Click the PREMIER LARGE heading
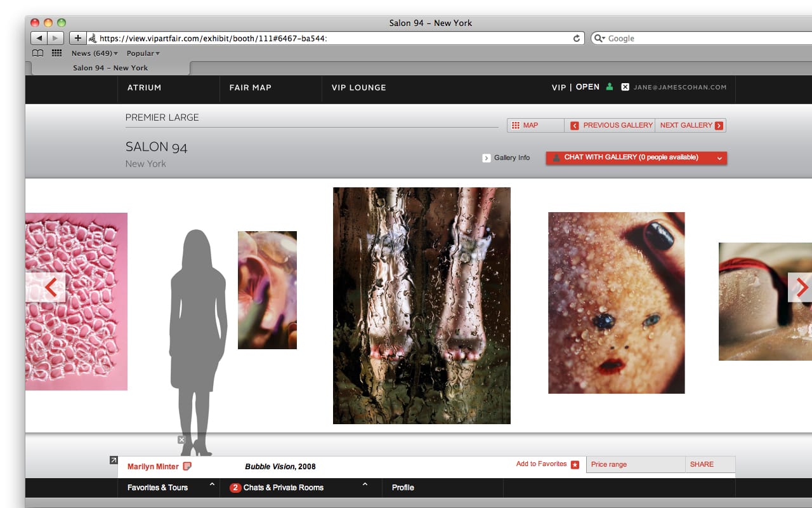Screen dimensions: 812x508 pyautogui.click(x=162, y=117)
